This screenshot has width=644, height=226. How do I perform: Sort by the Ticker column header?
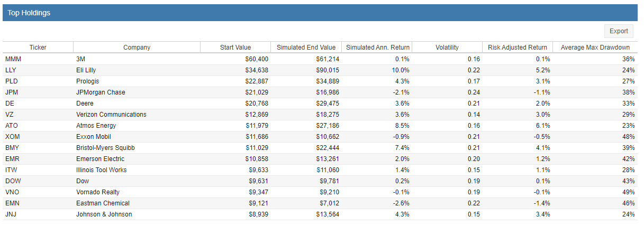(38, 48)
